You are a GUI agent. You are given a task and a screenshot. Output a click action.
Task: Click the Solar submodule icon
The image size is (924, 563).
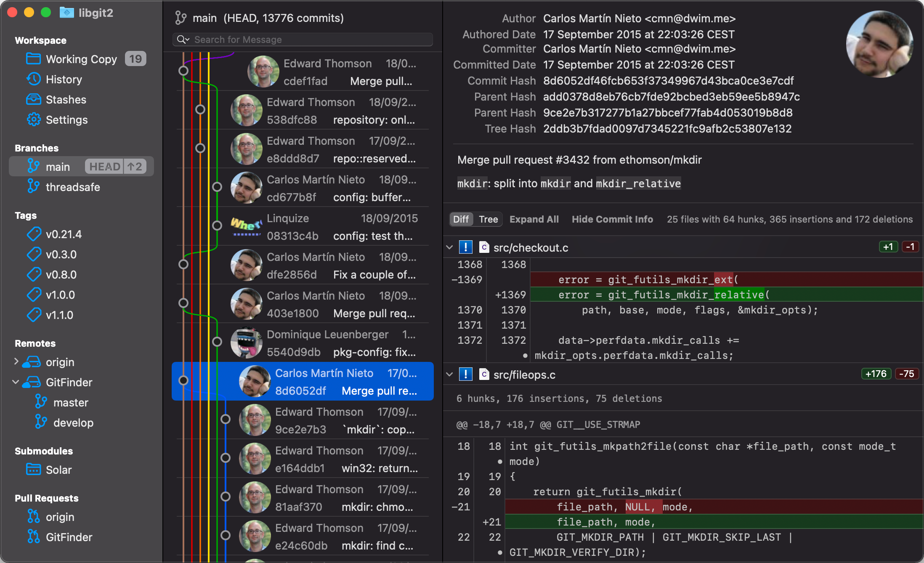33,470
